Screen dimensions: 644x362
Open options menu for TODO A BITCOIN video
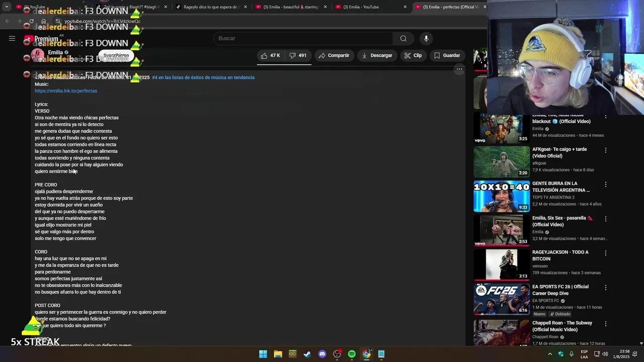click(606, 253)
